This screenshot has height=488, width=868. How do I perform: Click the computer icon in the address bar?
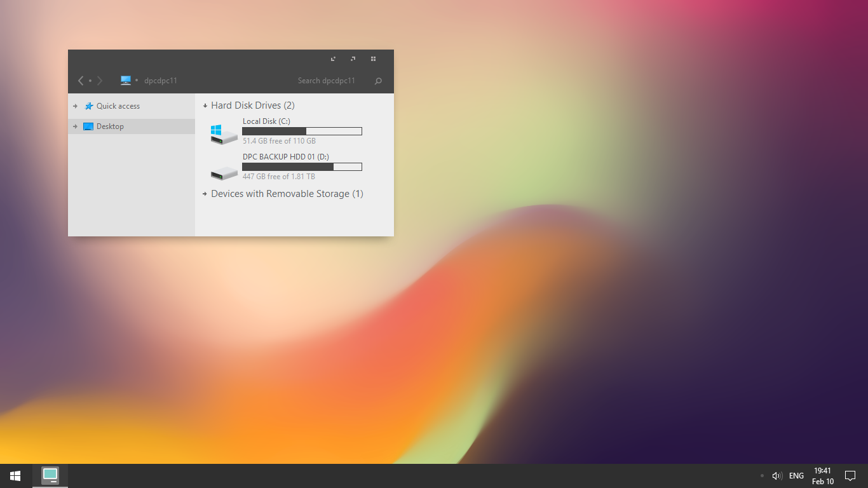click(126, 80)
